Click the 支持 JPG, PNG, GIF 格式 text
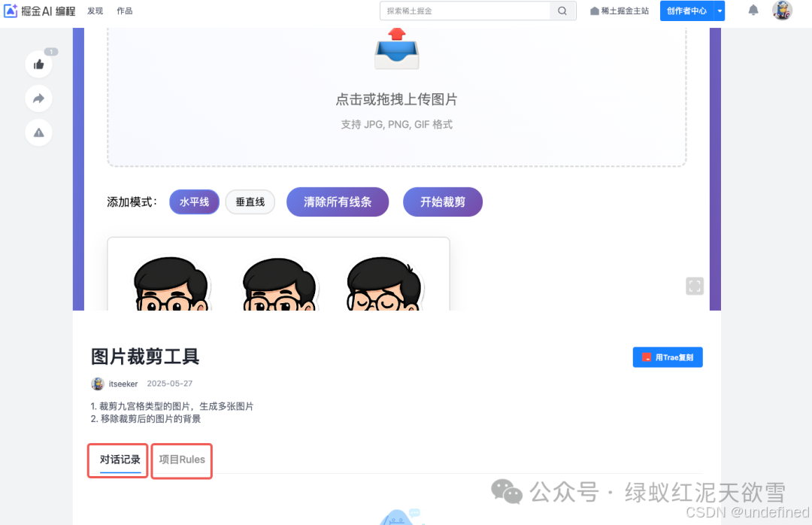812x525 pixels. click(397, 124)
